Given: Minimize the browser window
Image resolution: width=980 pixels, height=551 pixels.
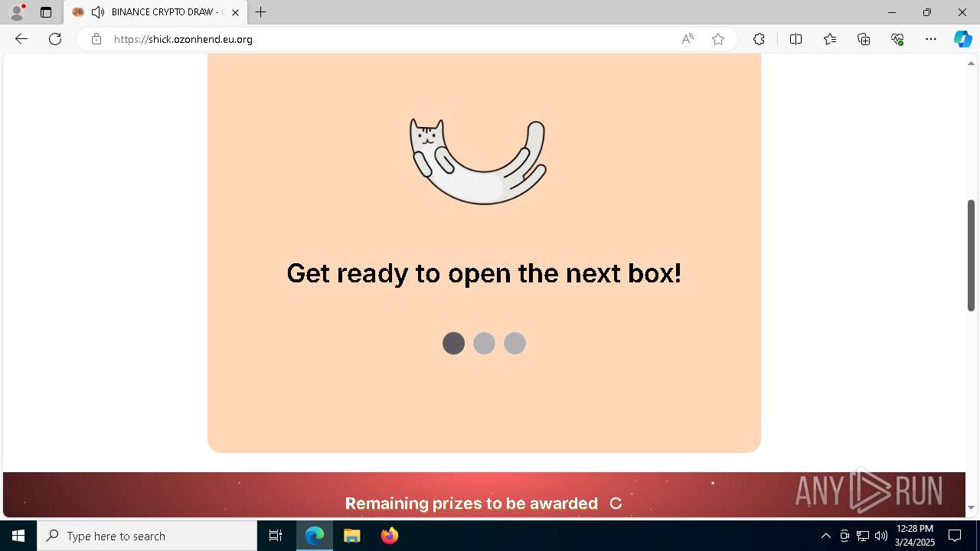Looking at the screenshot, I should 891,12.
